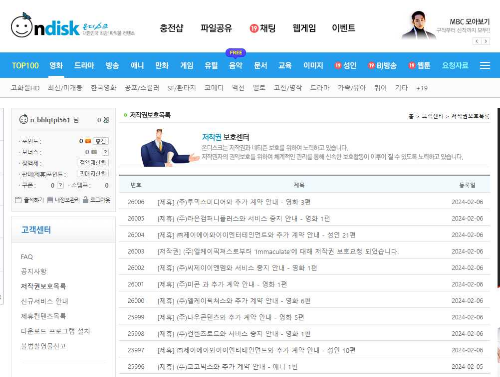Switch to the 유틸 category tab
500x377 pixels.
coord(211,65)
